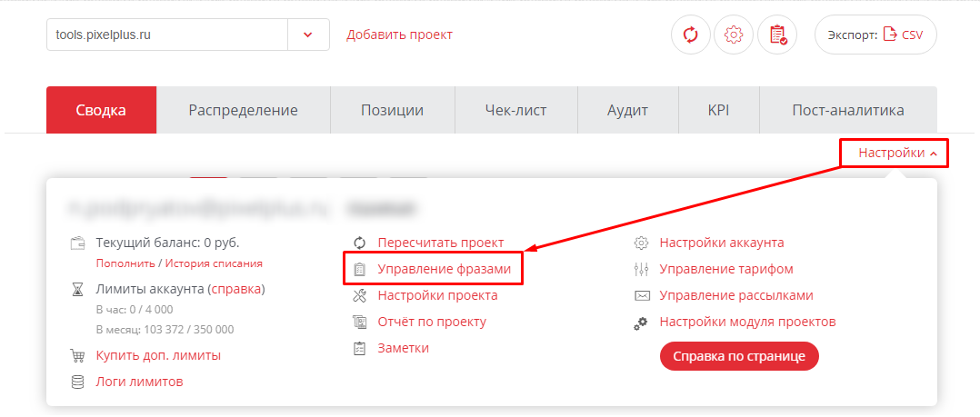Click Купить доп. лимиты link
Screen dimensions: 980x417
click(x=158, y=356)
